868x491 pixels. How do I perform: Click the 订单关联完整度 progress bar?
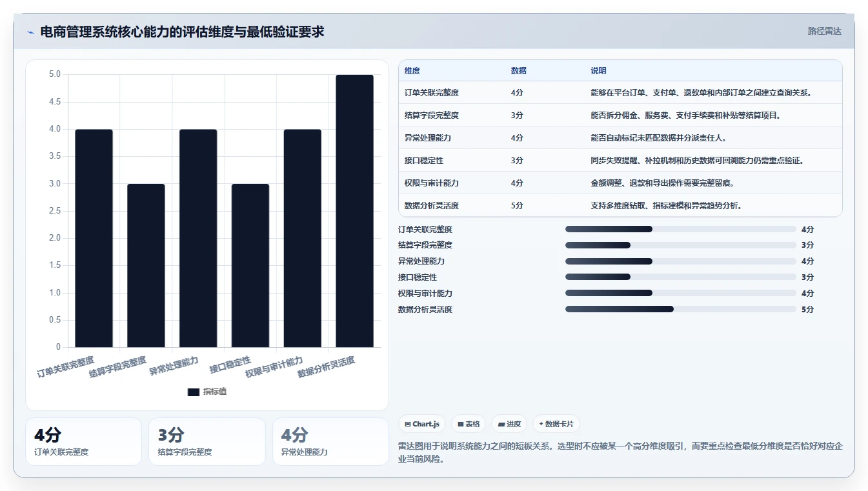(x=680, y=229)
